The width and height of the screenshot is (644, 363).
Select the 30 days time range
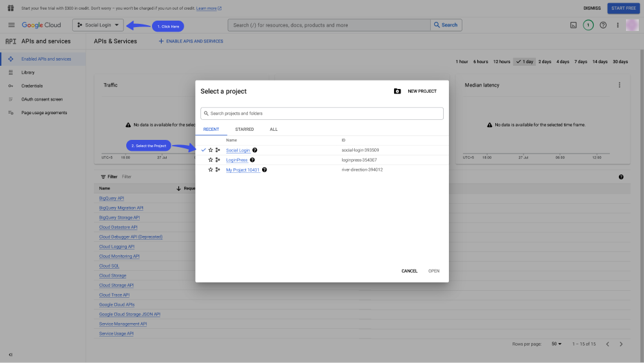tap(620, 62)
